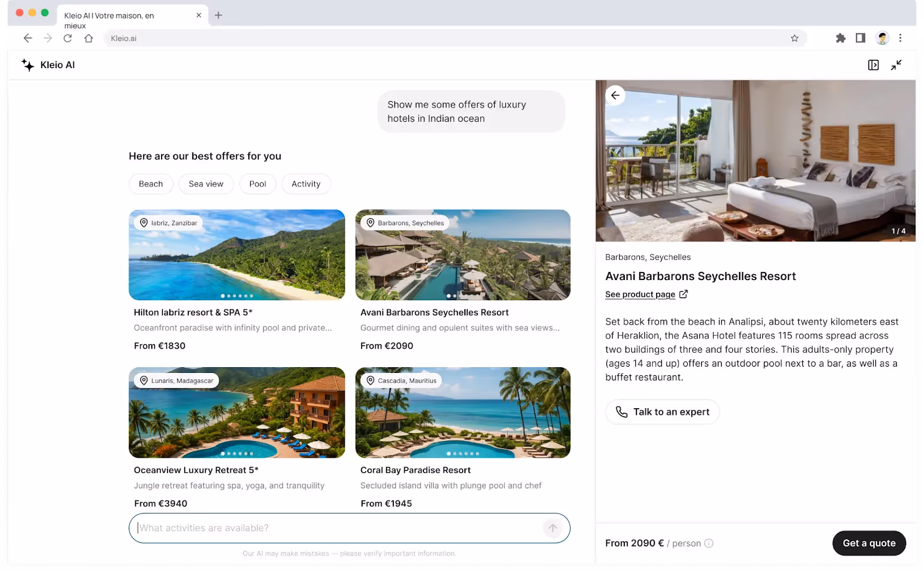Select the Beach filter chip
The height and width of the screenshot is (571, 924).
[151, 184]
